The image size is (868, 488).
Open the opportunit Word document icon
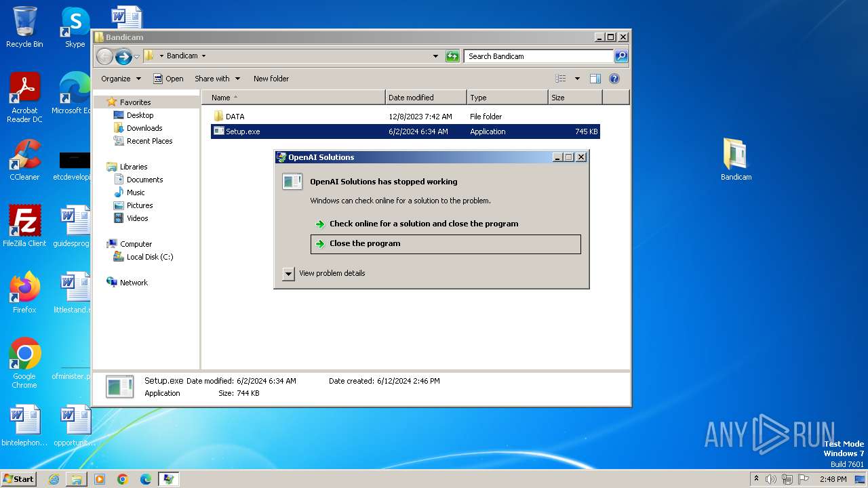point(75,426)
